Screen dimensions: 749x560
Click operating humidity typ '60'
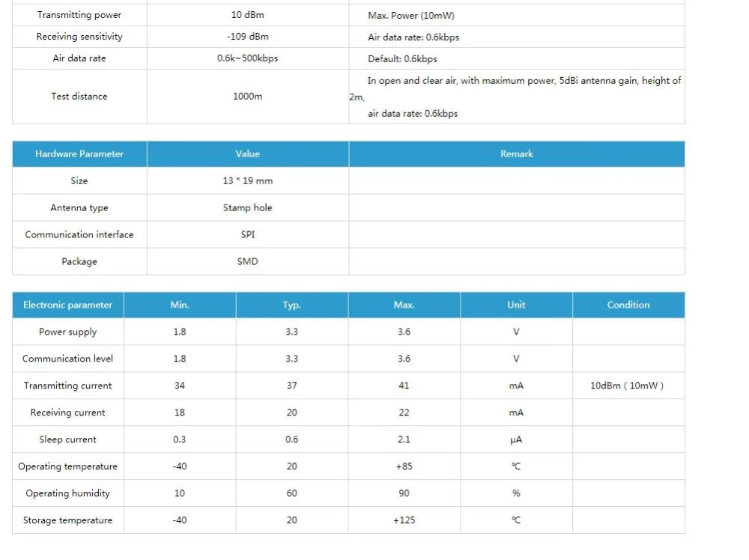coord(291,493)
